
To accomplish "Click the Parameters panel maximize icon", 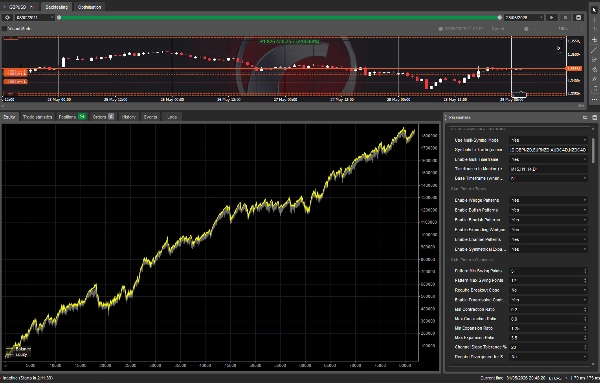I will pos(594,117).
